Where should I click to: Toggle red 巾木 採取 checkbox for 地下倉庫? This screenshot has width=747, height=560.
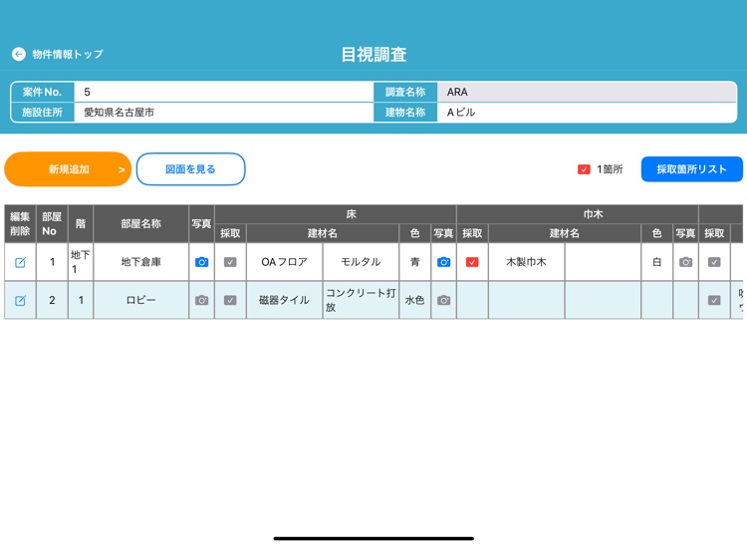[472, 262]
